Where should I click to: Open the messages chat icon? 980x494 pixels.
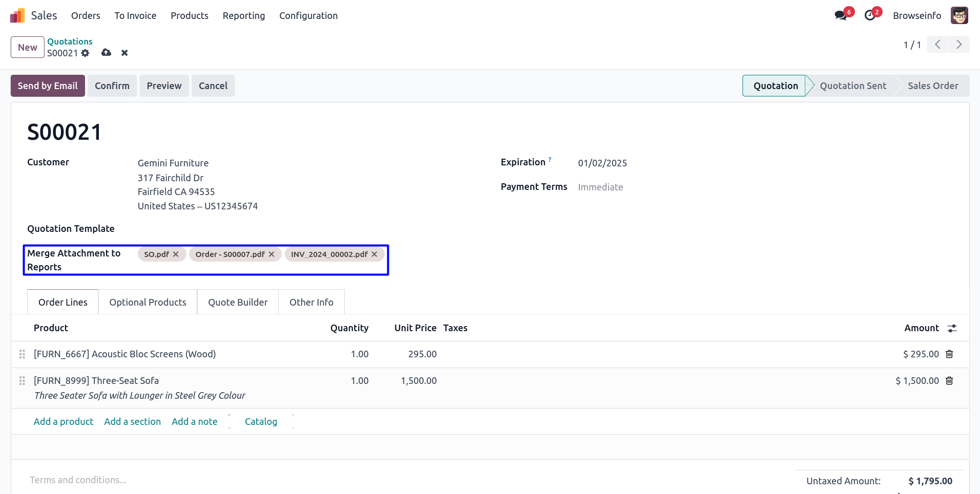(x=840, y=15)
